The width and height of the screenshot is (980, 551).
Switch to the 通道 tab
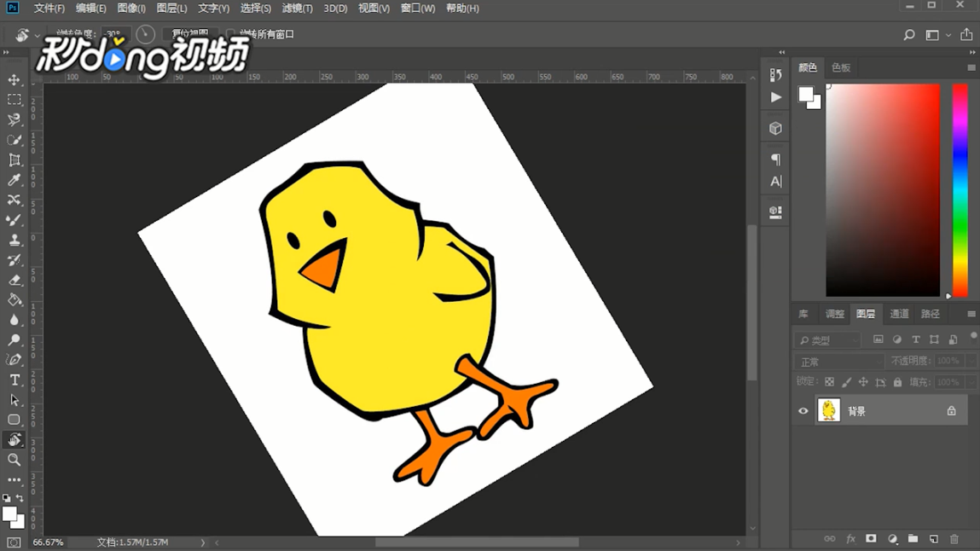click(x=899, y=314)
